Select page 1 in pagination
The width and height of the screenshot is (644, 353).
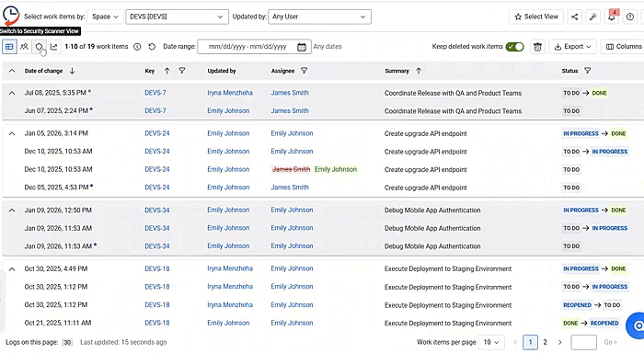coord(530,342)
